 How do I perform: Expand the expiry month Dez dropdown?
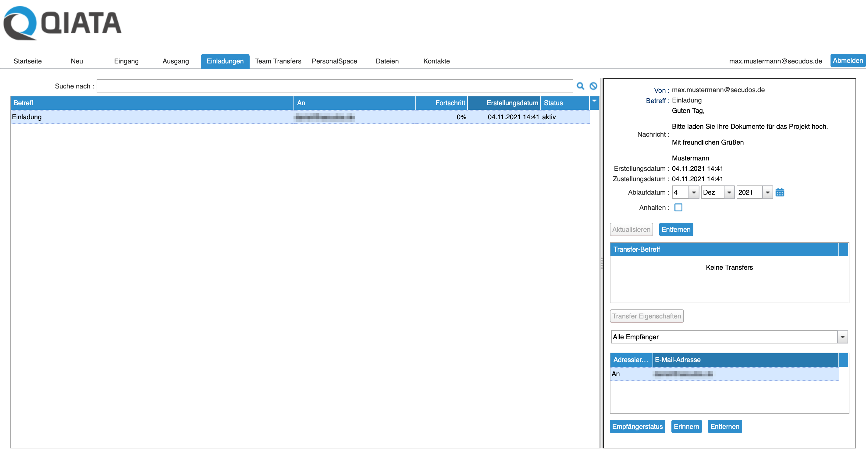(729, 192)
